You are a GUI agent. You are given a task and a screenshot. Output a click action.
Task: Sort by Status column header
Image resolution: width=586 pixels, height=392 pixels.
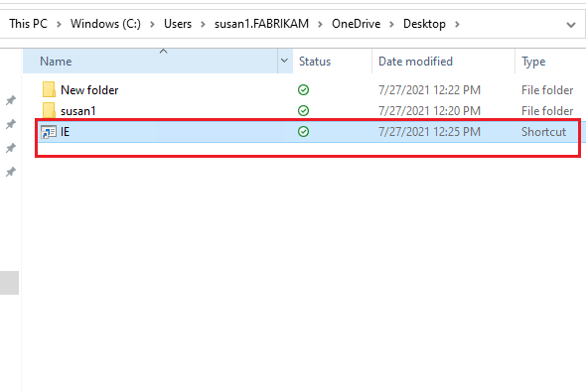coord(332,61)
